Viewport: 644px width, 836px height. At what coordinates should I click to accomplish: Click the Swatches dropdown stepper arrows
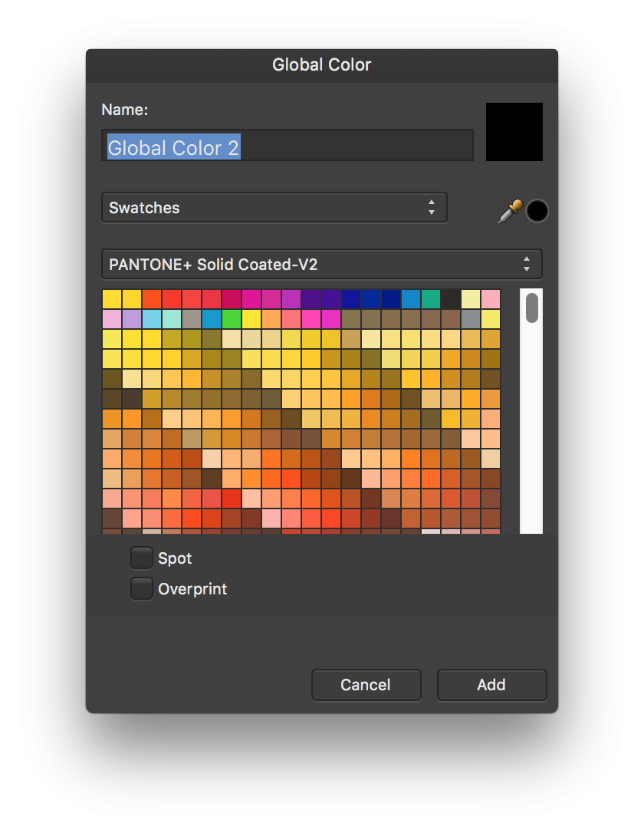pos(432,207)
